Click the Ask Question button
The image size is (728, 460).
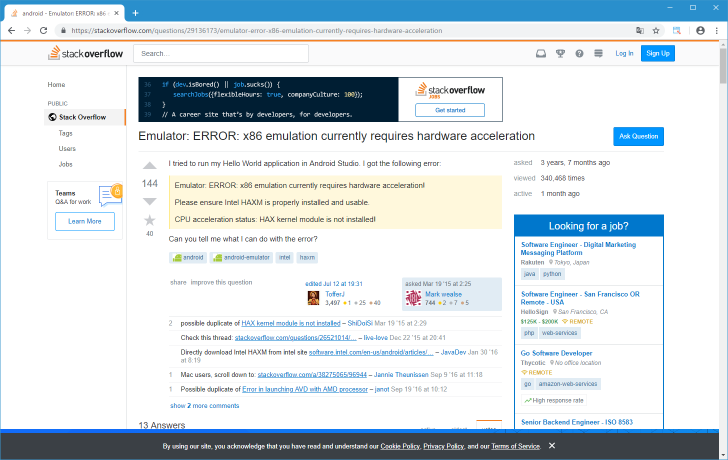click(638, 136)
